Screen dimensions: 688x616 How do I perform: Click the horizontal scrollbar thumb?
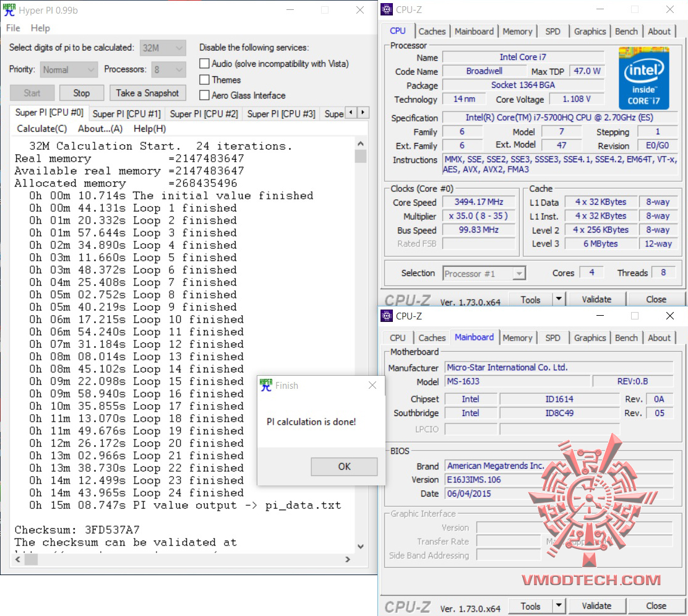tap(31, 560)
